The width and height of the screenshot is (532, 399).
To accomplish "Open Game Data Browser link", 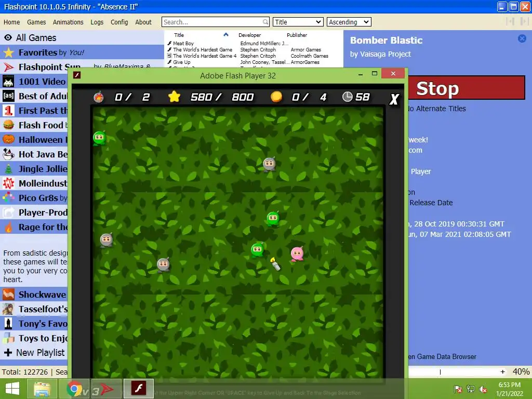I will click(x=442, y=356).
